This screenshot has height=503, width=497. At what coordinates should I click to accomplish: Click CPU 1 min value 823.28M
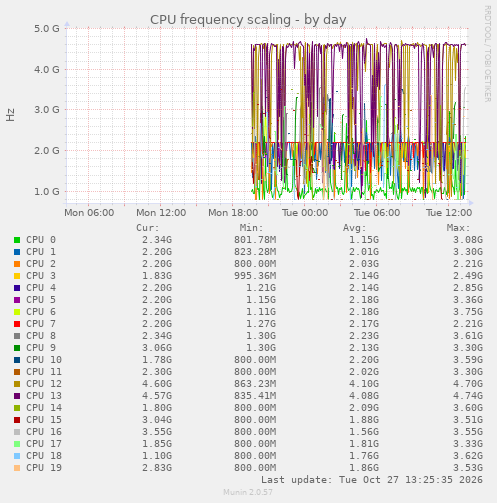click(255, 252)
